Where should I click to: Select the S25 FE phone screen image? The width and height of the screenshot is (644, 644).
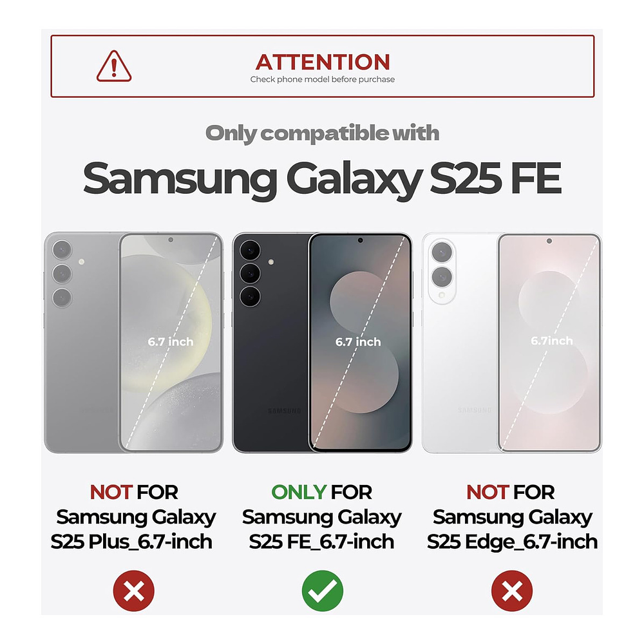pos(360,343)
